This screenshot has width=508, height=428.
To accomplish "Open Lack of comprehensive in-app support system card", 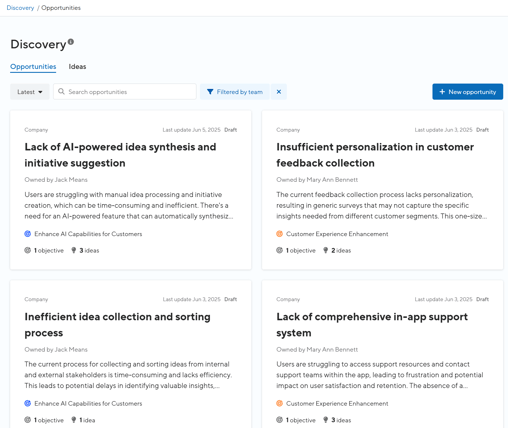I will click(x=372, y=325).
